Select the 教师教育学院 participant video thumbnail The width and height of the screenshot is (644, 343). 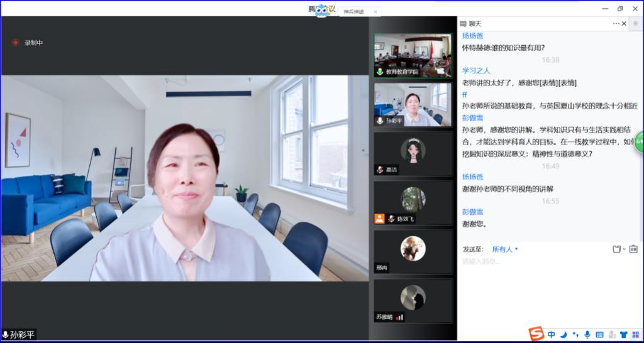point(413,55)
